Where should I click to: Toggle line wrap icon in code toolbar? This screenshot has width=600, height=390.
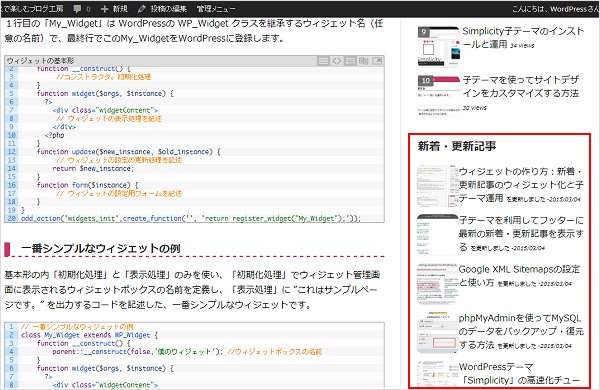click(350, 61)
